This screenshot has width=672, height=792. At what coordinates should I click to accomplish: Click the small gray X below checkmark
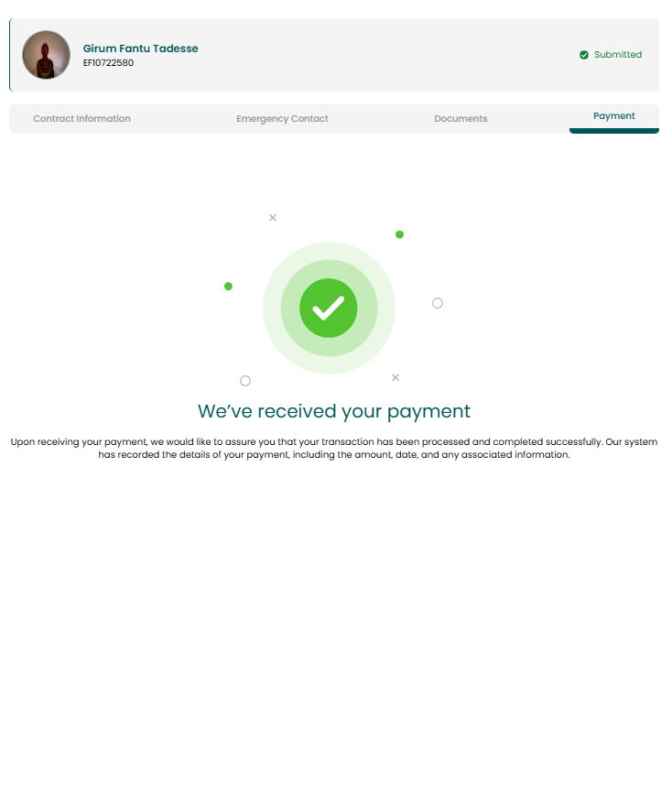pos(396,378)
